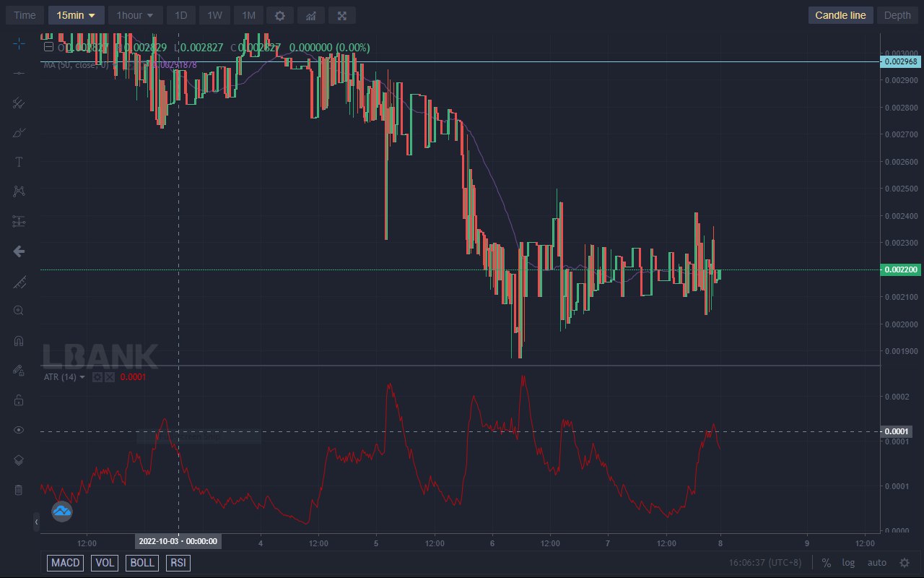Click the back arrow icon
The height and width of the screenshot is (578, 924).
[19, 251]
